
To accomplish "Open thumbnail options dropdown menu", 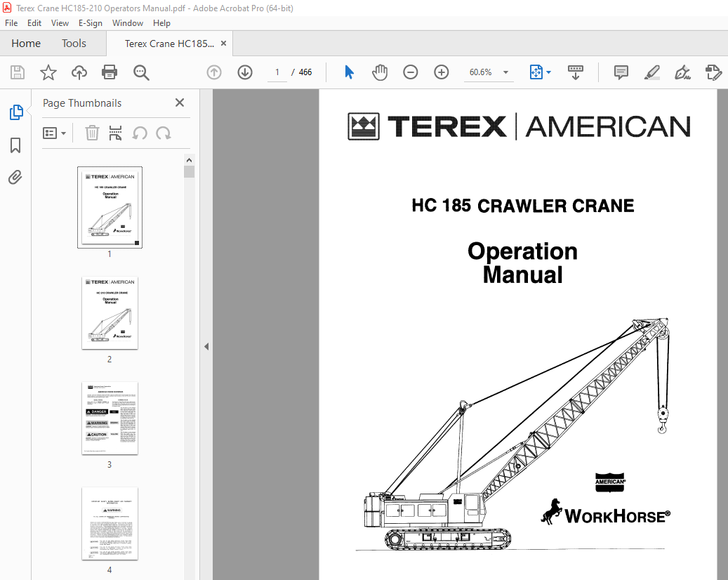I will [x=54, y=133].
